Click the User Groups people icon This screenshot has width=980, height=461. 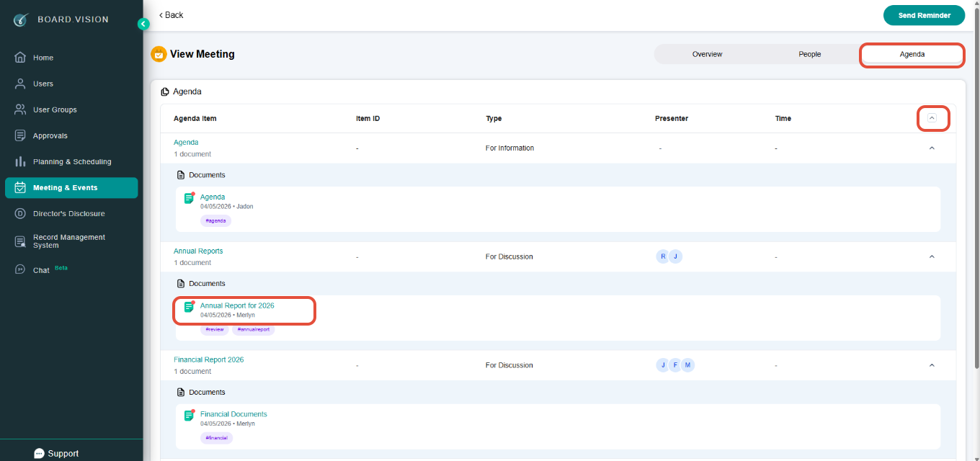coord(20,109)
